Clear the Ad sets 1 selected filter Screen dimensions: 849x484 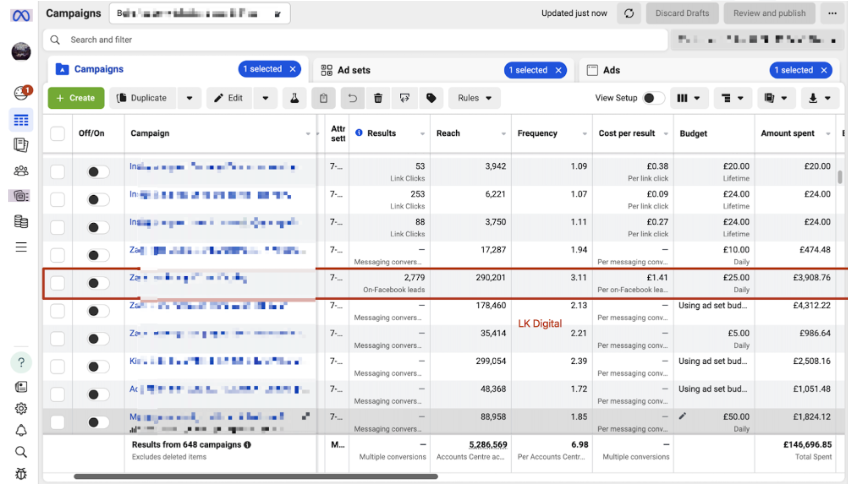(x=558, y=70)
